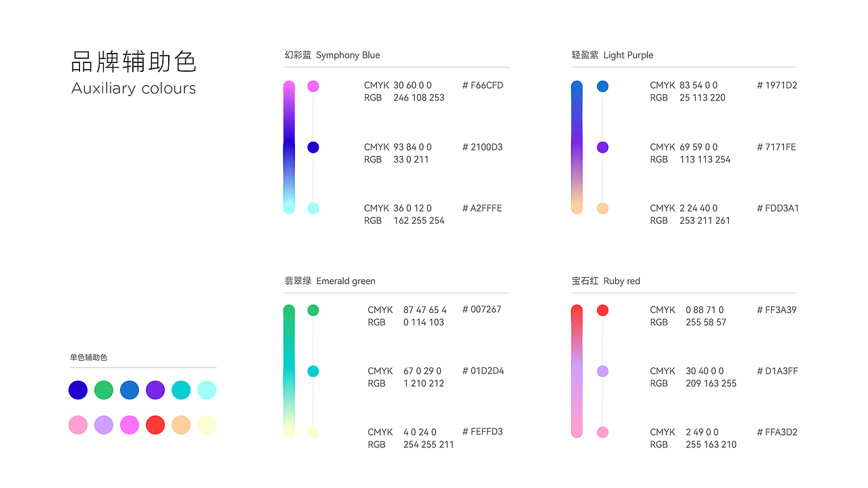The image size is (868, 488).
Task: Click the Auxiliary colours heading
Action: 134,88
